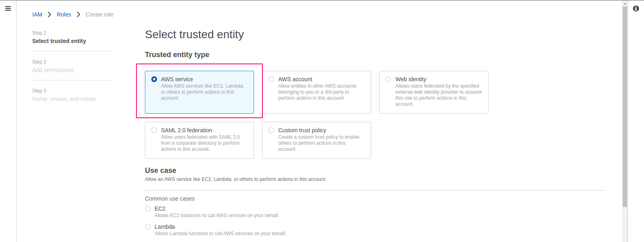644x242 pixels.
Task: Click the vertical page scrollbar
Action: [x=625, y=107]
